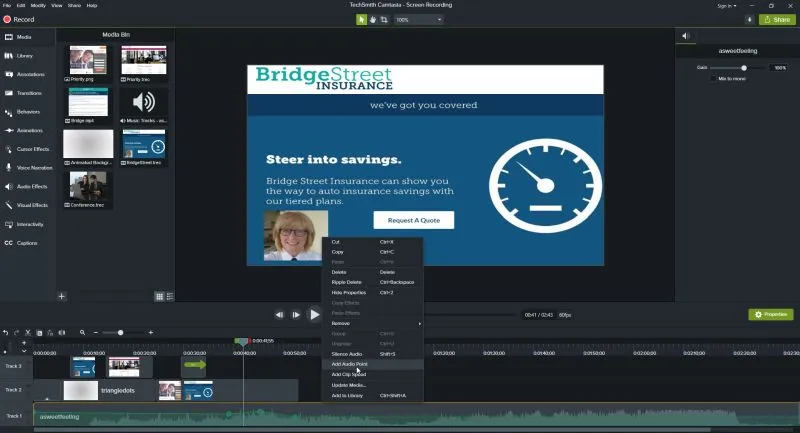Open the Captions tab
This screenshot has height=433, width=800.
pos(28,243)
